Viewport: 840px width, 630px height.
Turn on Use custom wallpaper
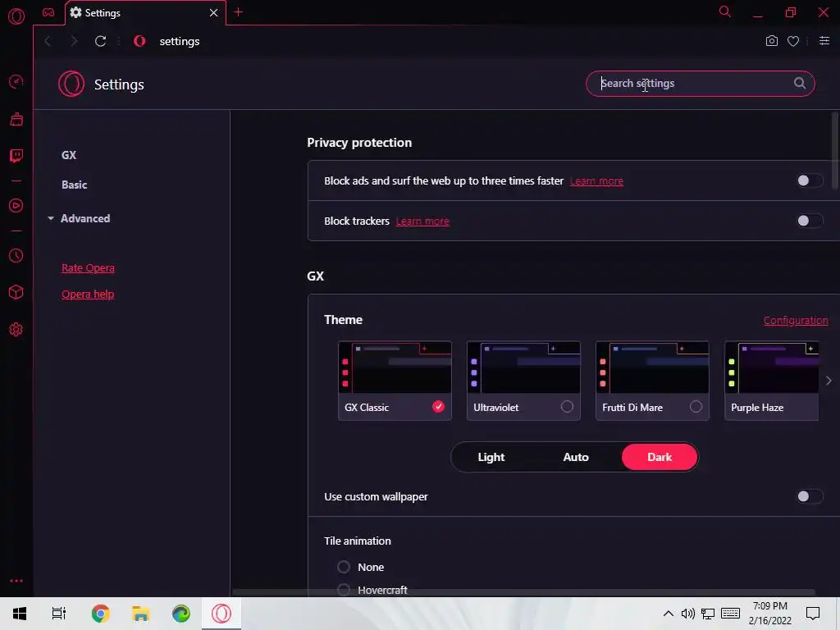point(809,496)
